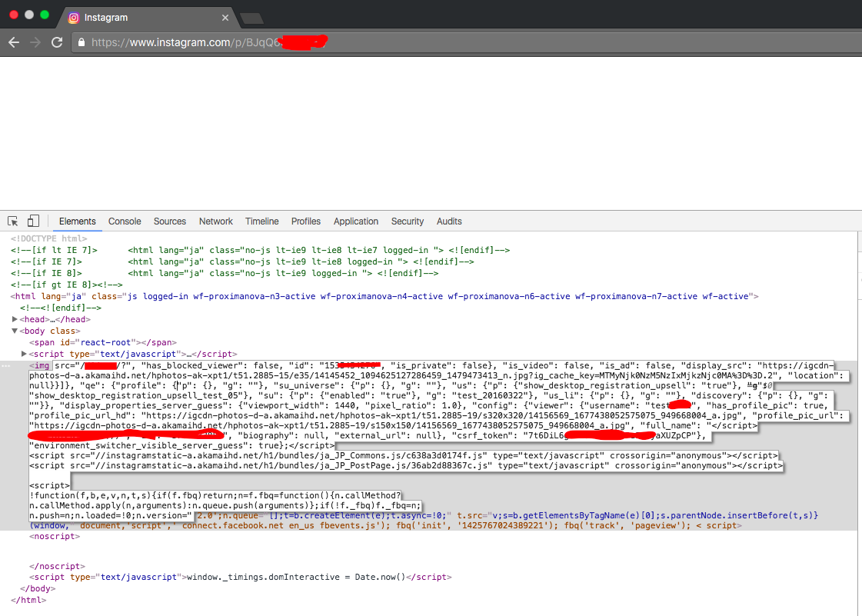Select the 'if lt IE 7' comment line
862x616 pixels.
[260, 250]
